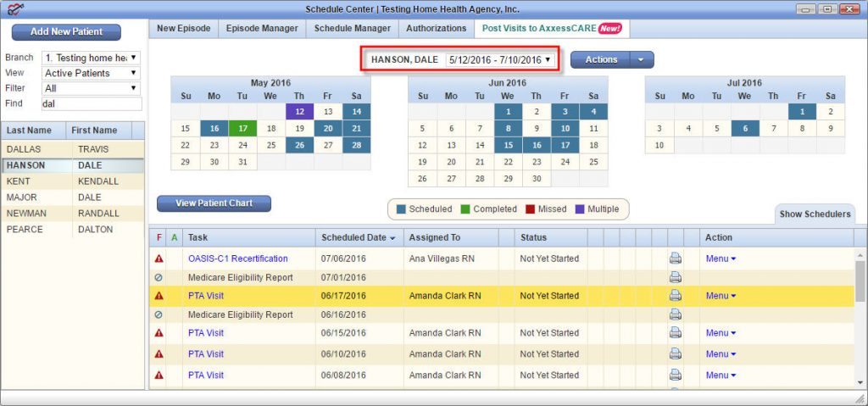
Task: Open the New Episode tab
Action: pyautogui.click(x=183, y=28)
